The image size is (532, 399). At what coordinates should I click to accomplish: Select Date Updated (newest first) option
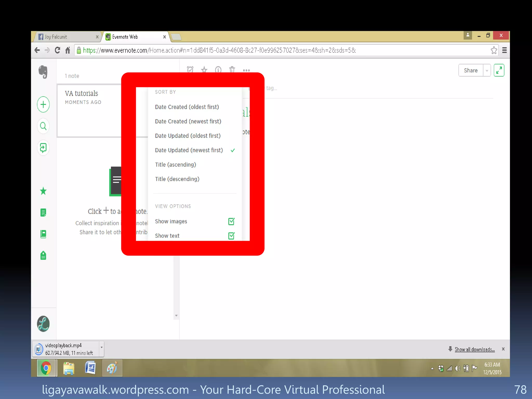point(189,150)
